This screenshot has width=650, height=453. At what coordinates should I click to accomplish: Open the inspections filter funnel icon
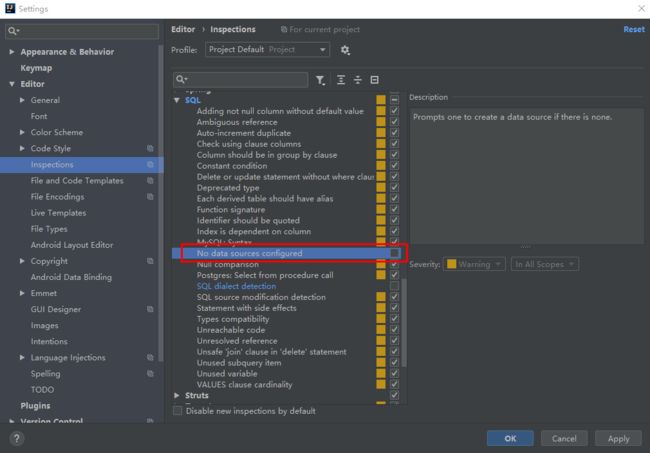[x=320, y=80]
